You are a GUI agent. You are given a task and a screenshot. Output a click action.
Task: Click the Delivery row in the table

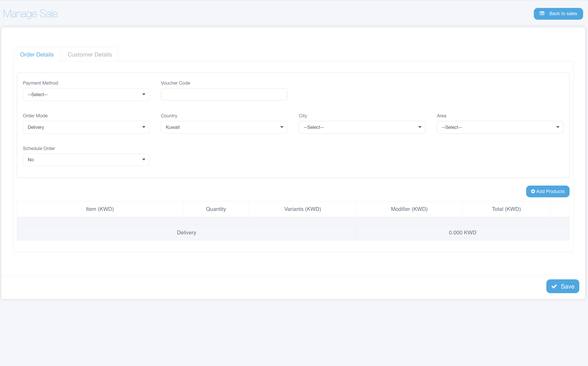(x=186, y=233)
